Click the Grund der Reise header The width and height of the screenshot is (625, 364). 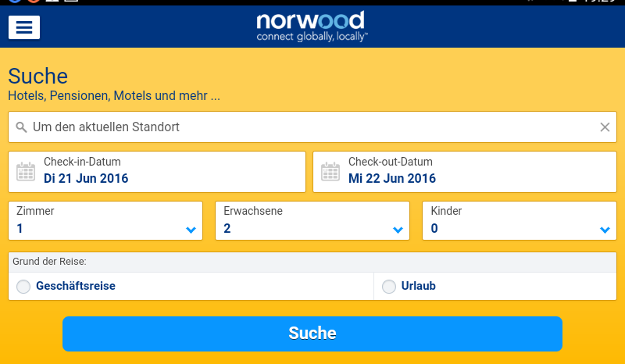(x=49, y=262)
